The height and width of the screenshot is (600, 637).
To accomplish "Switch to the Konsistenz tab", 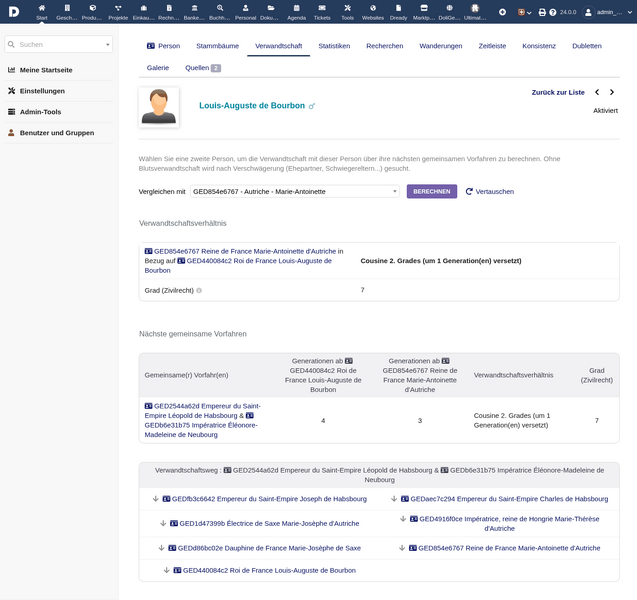I will [x=539, y=46].
